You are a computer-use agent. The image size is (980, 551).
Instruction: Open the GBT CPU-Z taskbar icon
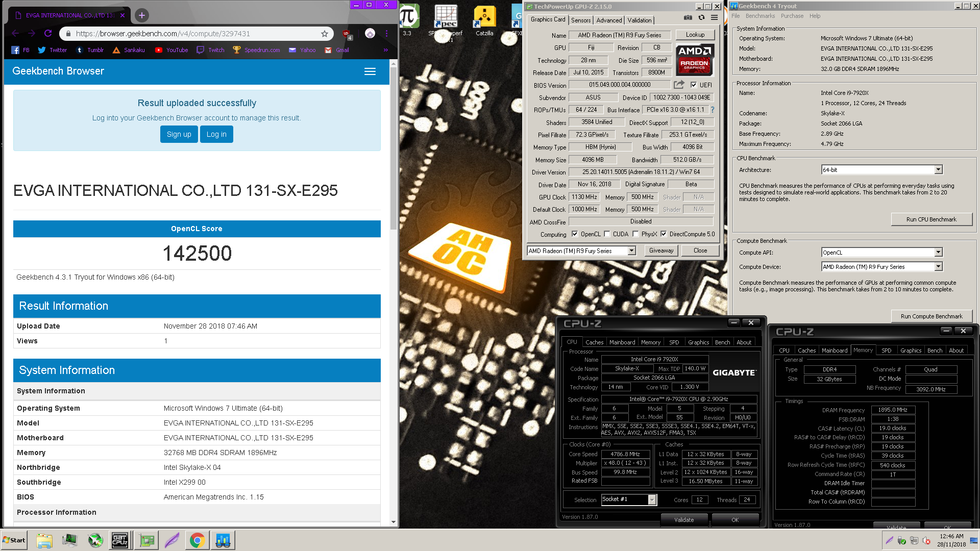(120, 540)
